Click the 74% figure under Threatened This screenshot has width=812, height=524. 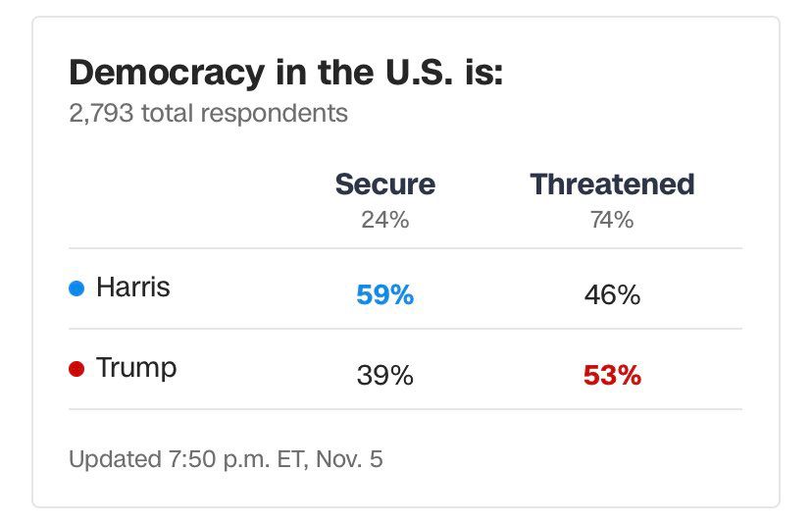click(612, 220)
